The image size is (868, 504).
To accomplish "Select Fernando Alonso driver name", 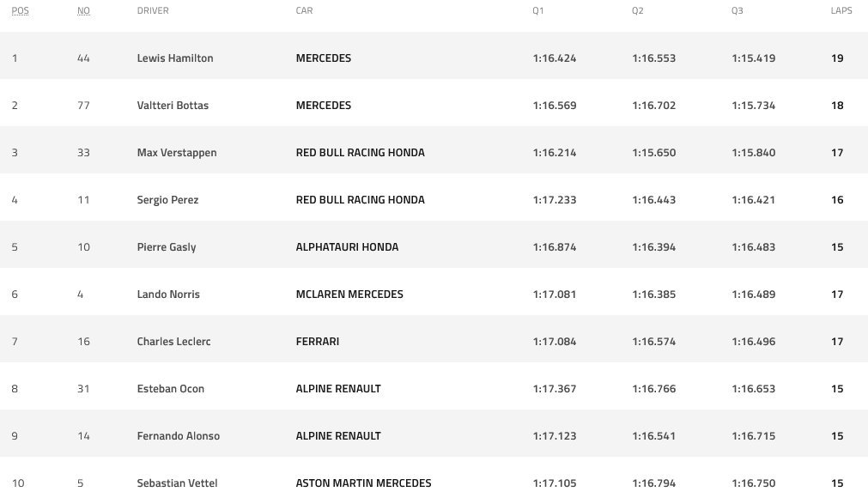I will coord(179,436).
